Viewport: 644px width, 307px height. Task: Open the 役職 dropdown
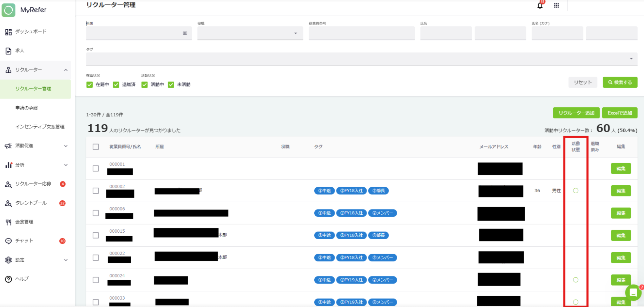pyautogui.click(x=250, y=33)
